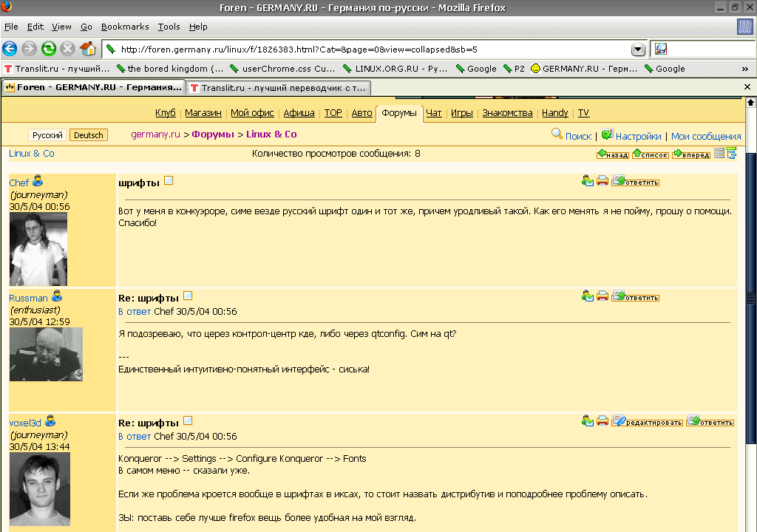Open the search engine selector dropdown

click(661, 50)
